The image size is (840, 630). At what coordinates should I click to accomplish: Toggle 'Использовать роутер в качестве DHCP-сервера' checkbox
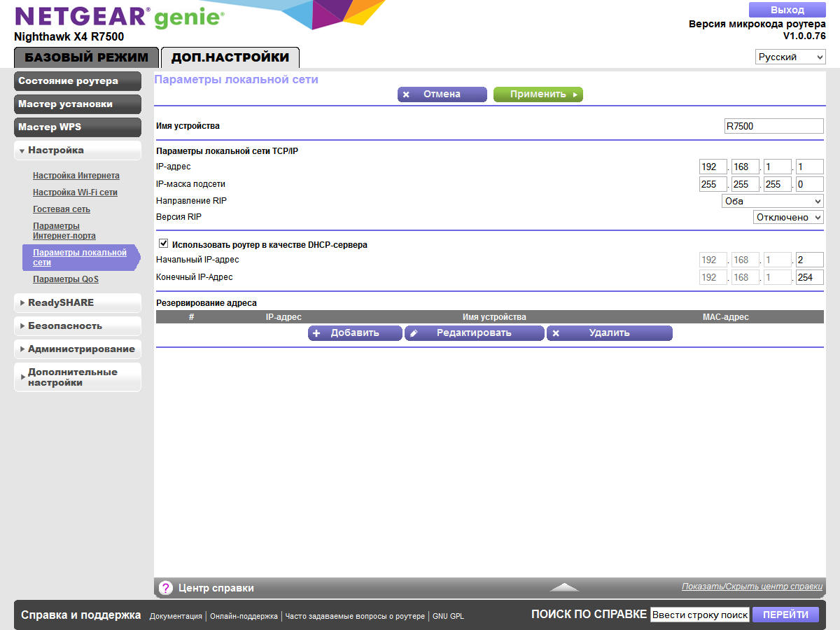point(164,244)
